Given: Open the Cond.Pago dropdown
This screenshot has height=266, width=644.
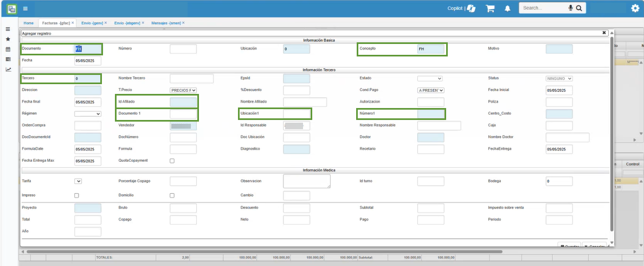Looking at the screenshot, I should pyautogui.click(x=430, y=90).
